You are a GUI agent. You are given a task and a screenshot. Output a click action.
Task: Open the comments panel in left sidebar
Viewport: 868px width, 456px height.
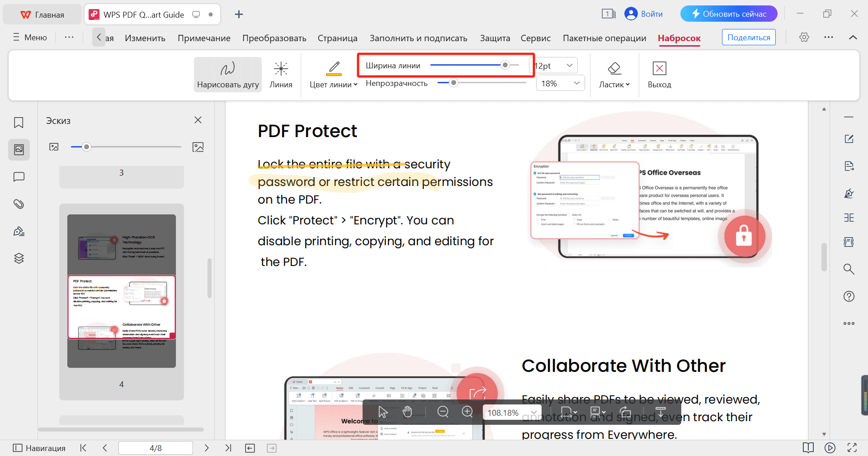tap(19, 176)
